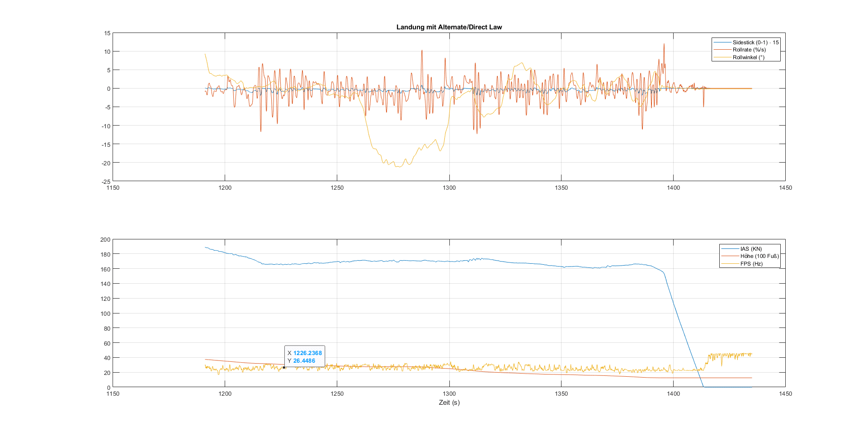
Task: Click the Sidestick (0-1) · 15 legend entry
Action: (x=755, y=42)
